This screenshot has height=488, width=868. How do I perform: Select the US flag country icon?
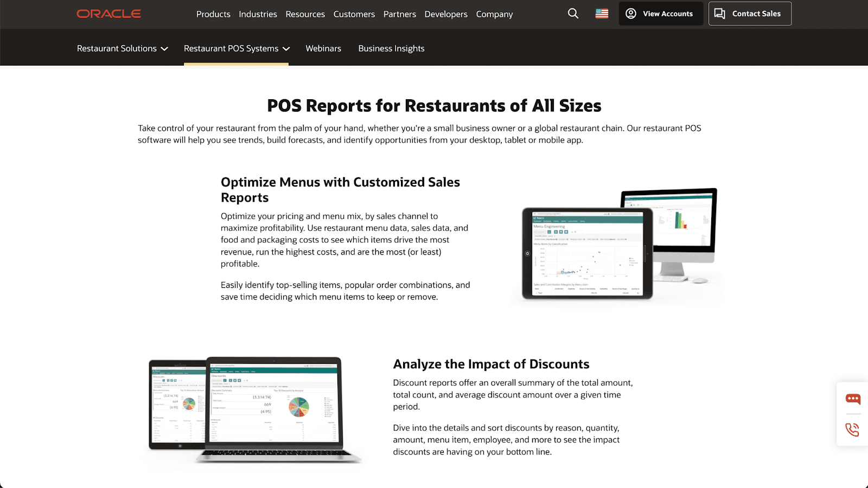tap(602, 14)
